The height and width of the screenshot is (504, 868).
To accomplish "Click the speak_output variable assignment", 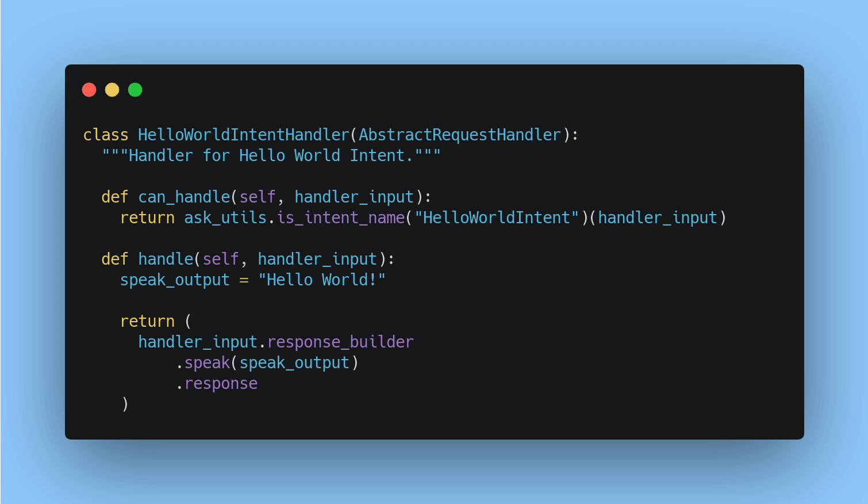I will point(175,280).
